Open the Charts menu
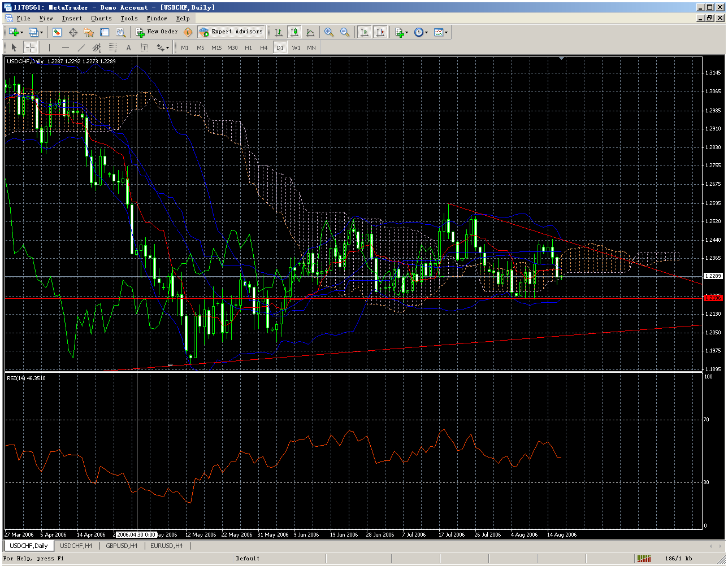The width and height of the screenshot is (728, 566). [x=102, y=19]
